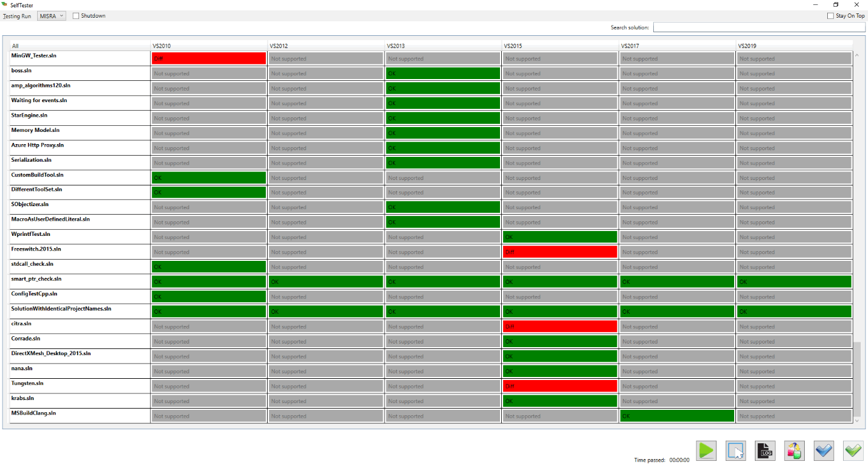The height and width of the screenshot is (470, 868).
Task: Select the StarEngine.sln row name
Action: (x=29, y=115)
